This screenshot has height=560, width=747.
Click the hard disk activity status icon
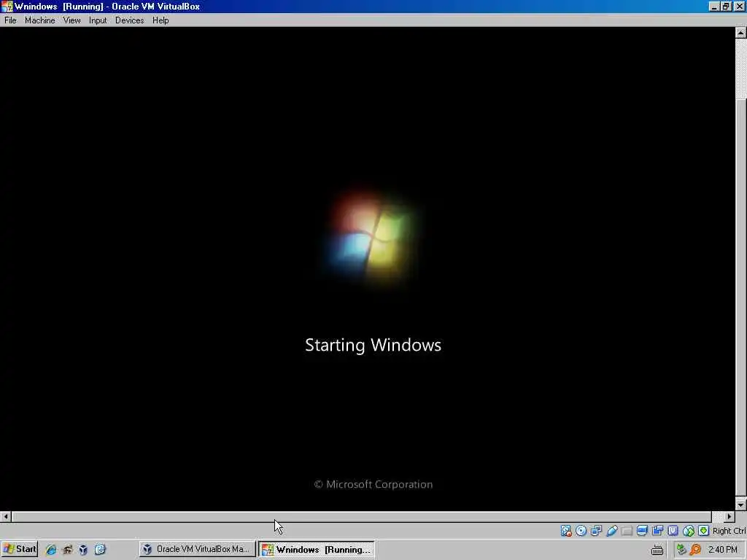pyautogui.click(x=565, y=531)
